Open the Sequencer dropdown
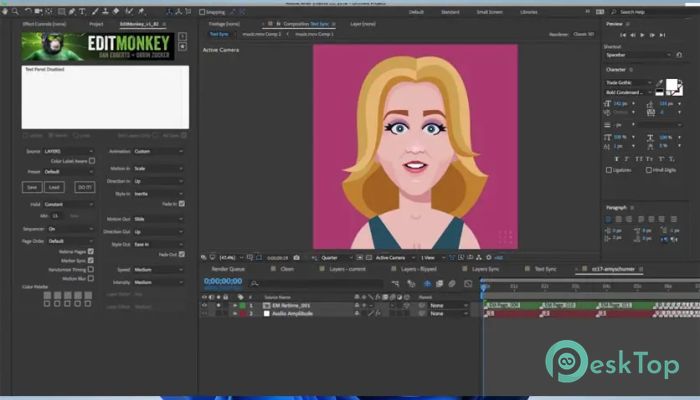Image resolution: width=700 pixels, height=400 pixels. (x=71, y=229)
